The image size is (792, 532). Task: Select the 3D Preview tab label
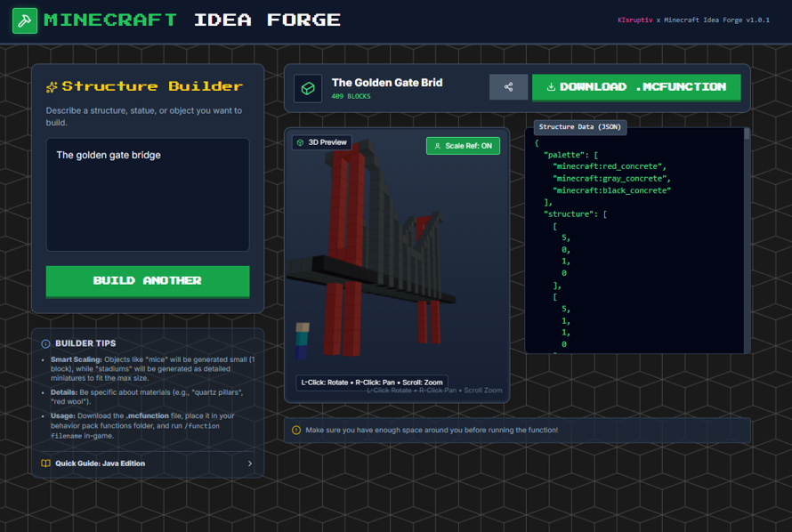point(322,142)
